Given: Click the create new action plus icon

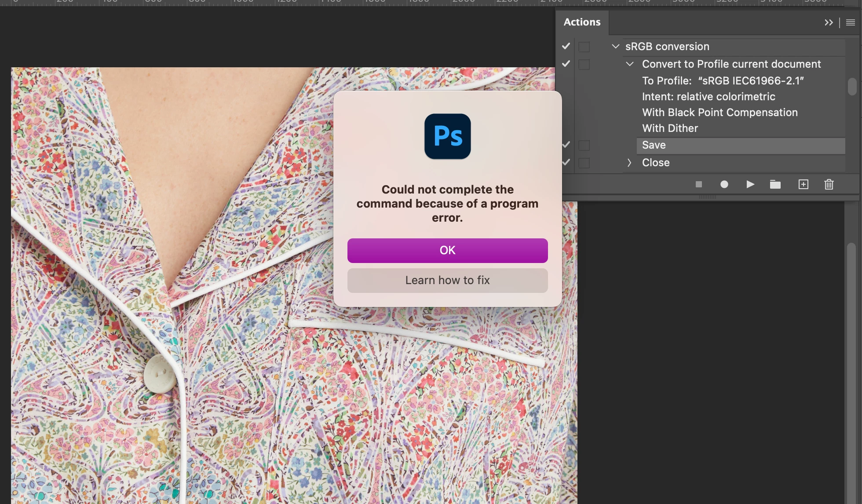Looking at the screenshot, I should coord(803,185).
